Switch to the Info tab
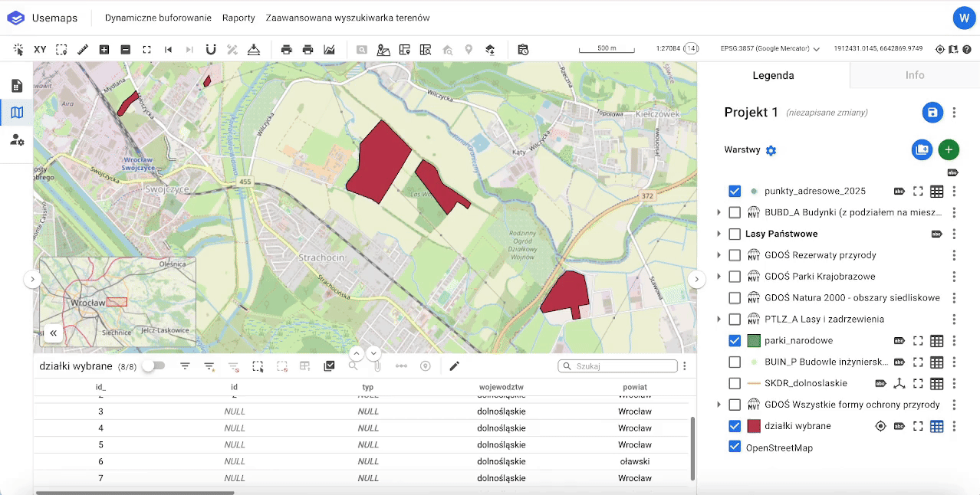This screenshot has width=980, height=495. pos(914,75)
